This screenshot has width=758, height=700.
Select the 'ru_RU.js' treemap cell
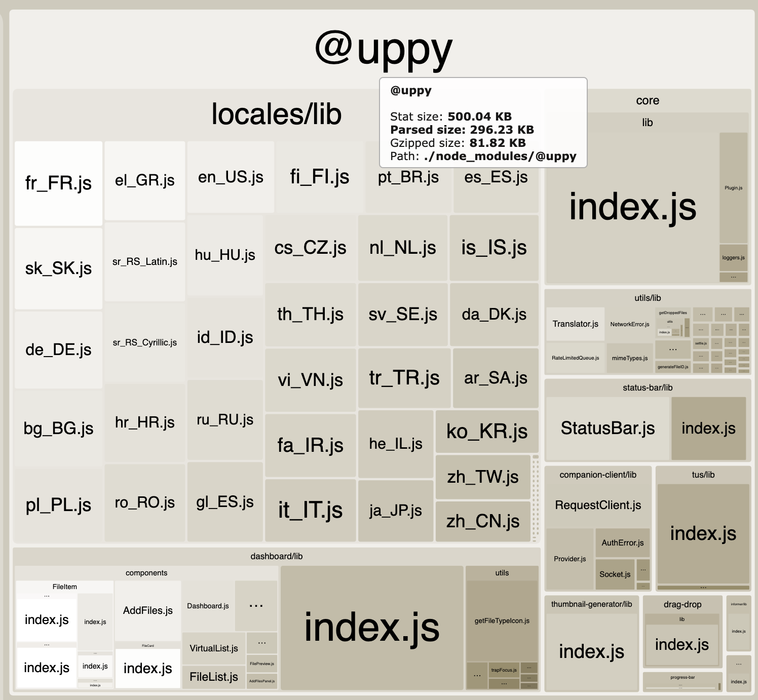(225, 420)
